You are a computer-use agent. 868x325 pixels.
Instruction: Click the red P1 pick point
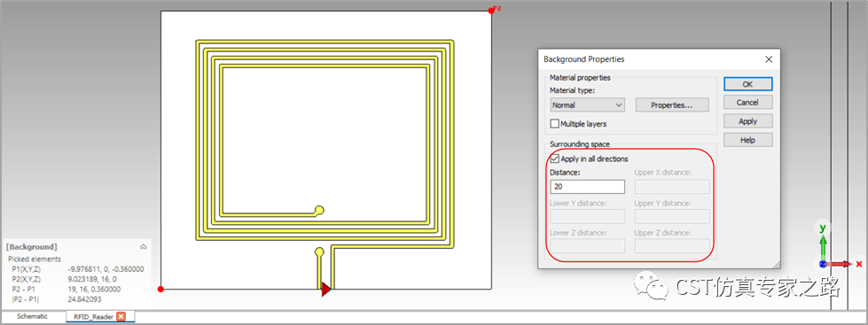pyautogui.click(x=160, y=289)
